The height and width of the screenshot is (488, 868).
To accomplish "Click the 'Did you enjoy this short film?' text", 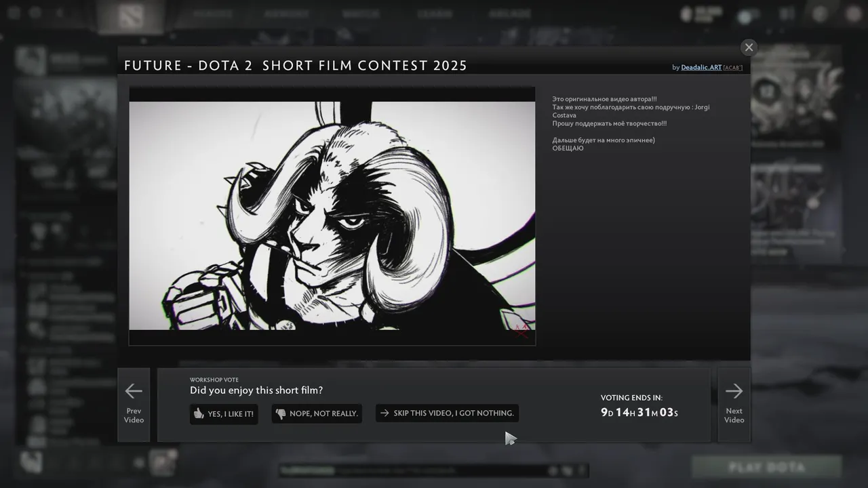I will tap(256, 390).
